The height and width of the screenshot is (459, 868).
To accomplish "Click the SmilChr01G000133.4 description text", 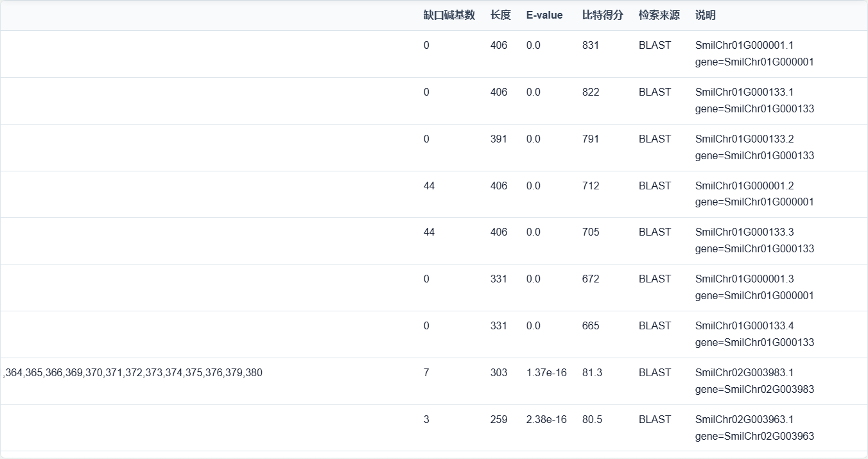I will tap(755, 334).
